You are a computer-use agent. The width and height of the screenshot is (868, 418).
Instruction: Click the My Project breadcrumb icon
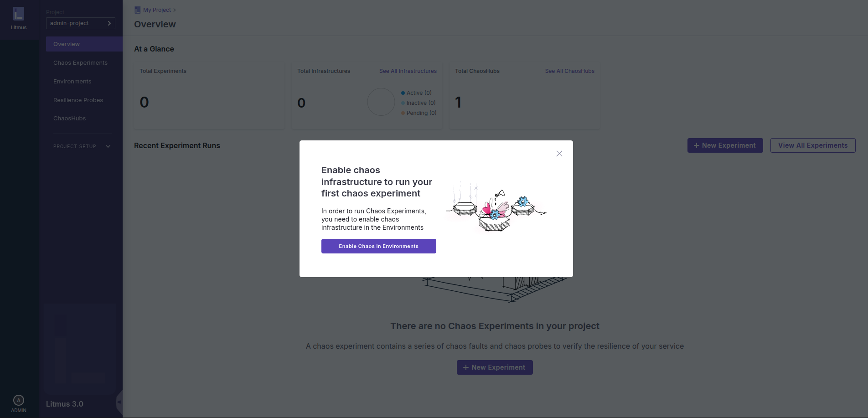pyautogui.click(x=138, y=10)
